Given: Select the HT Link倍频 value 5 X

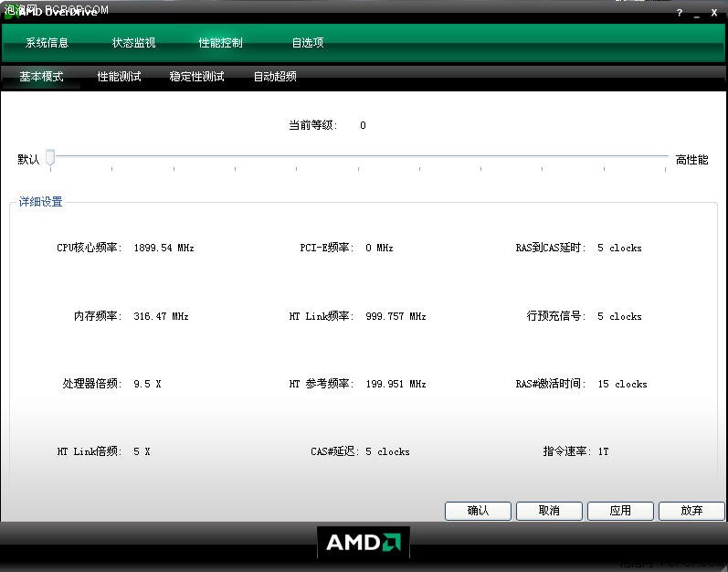Looking at the screenshot, I should point(142,451).
